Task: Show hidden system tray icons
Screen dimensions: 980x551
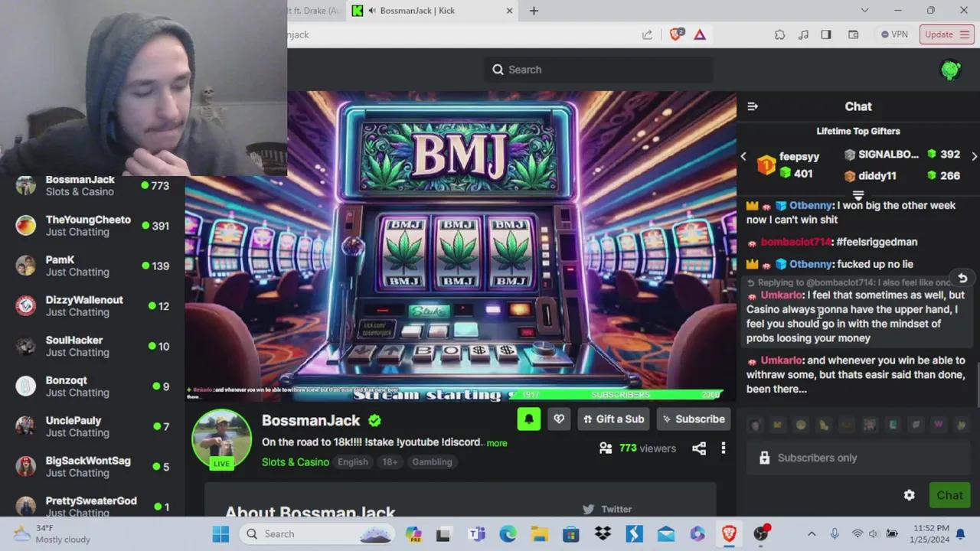Action: click(812, 533)
